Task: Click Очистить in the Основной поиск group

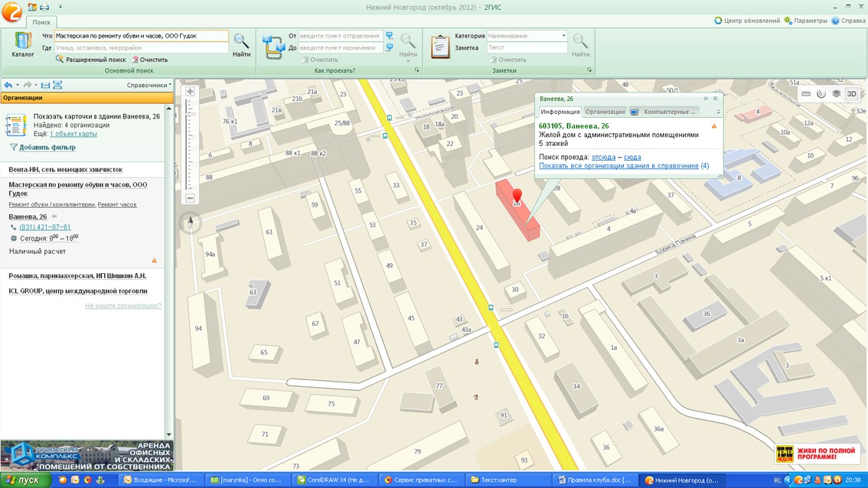Action: (149, 60)
